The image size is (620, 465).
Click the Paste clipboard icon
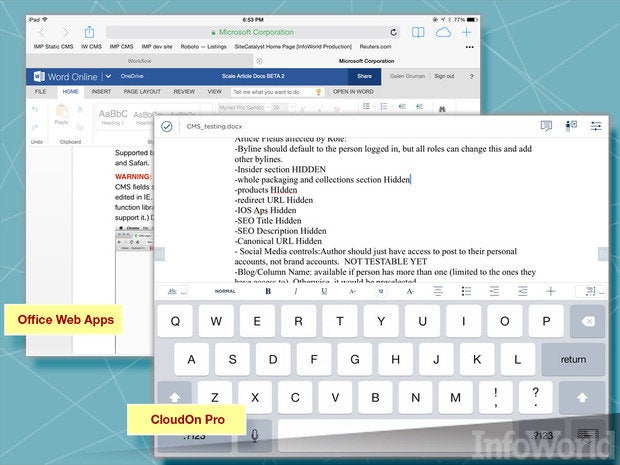pos(62,112)
